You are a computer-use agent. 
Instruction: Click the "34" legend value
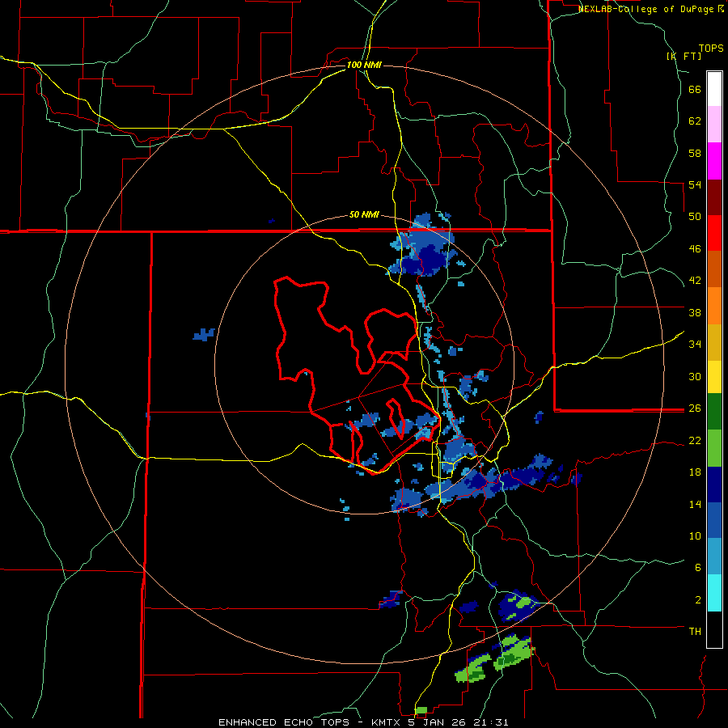pos(695,344)
